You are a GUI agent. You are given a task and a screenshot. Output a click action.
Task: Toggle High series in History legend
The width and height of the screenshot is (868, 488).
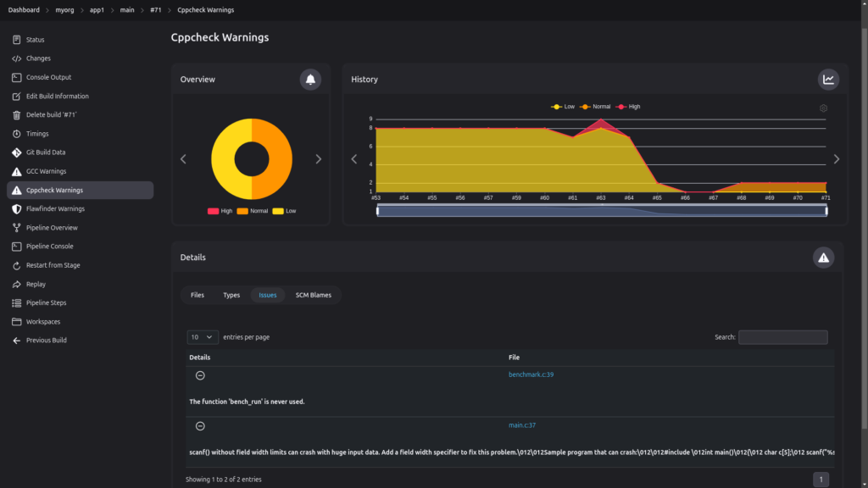tap(628, 107)
